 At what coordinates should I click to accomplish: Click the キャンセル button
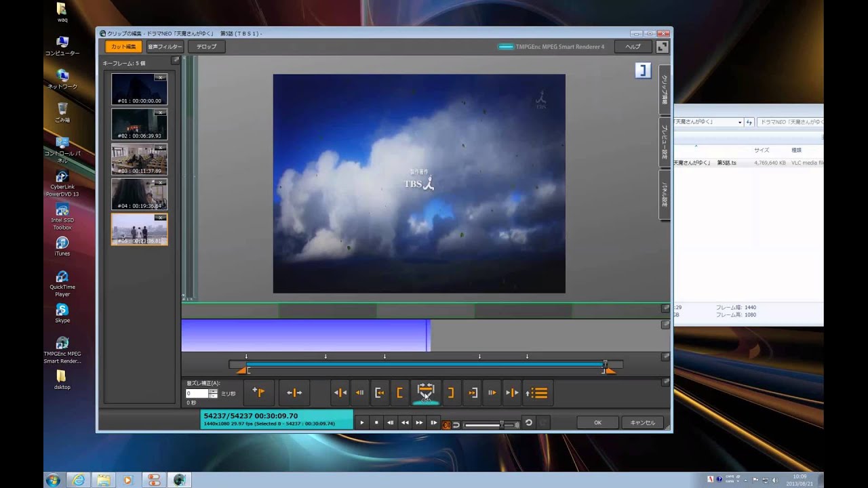[x=642, y=423]
